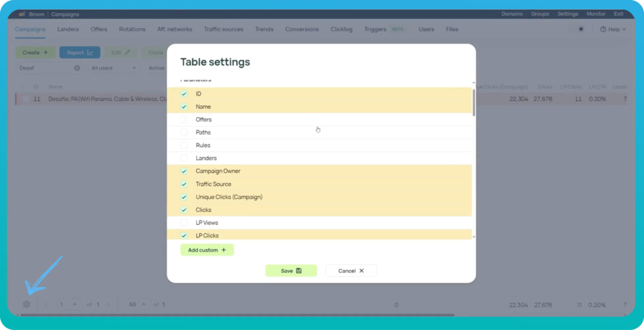Open Monitor in top bar

click(x=596, y=14)
